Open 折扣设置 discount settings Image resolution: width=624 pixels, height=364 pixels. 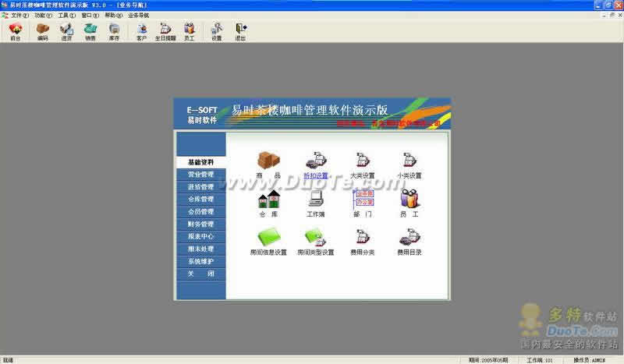point(316,161)
